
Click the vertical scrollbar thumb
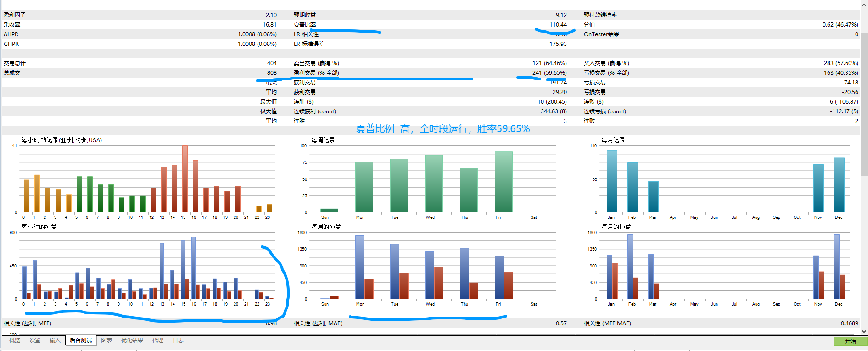point(864,104)
